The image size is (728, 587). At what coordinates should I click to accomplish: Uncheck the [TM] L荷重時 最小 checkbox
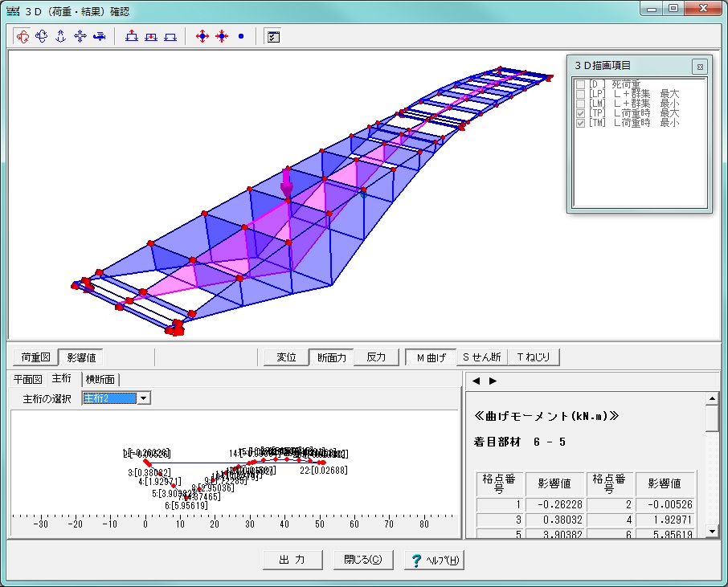coord(580,123)
